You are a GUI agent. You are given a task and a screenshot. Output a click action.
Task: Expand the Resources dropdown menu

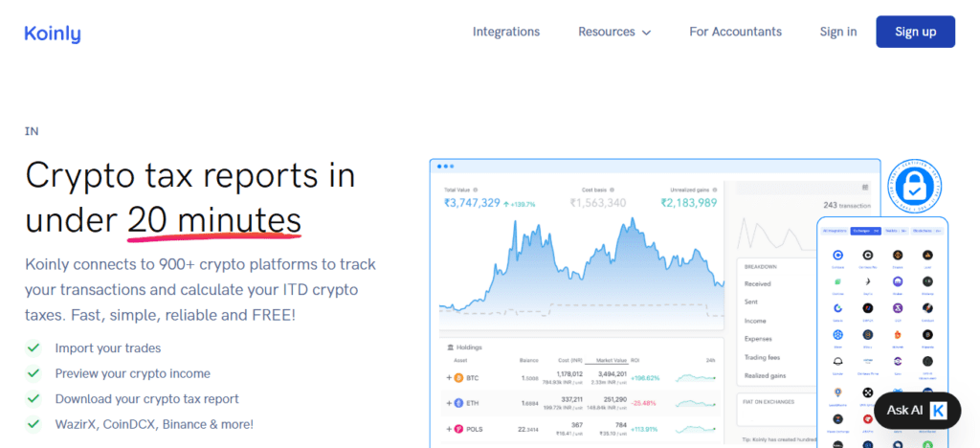[613, 32]
